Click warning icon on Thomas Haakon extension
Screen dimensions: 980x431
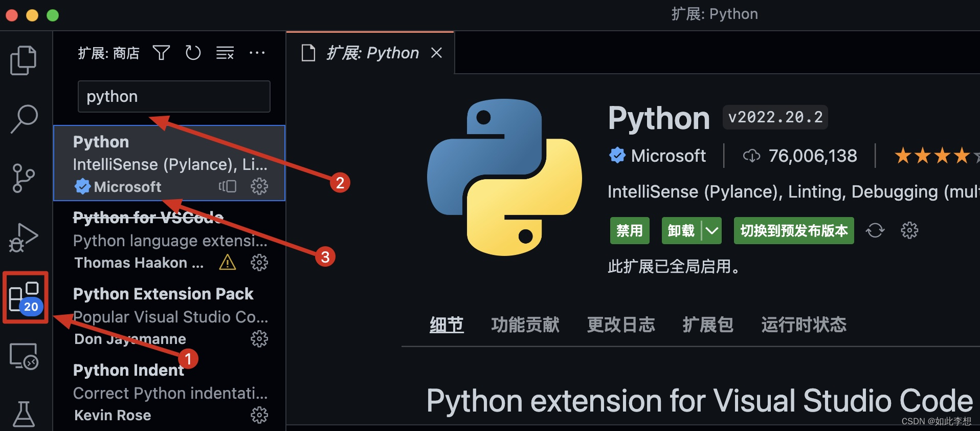coord(228,263)
